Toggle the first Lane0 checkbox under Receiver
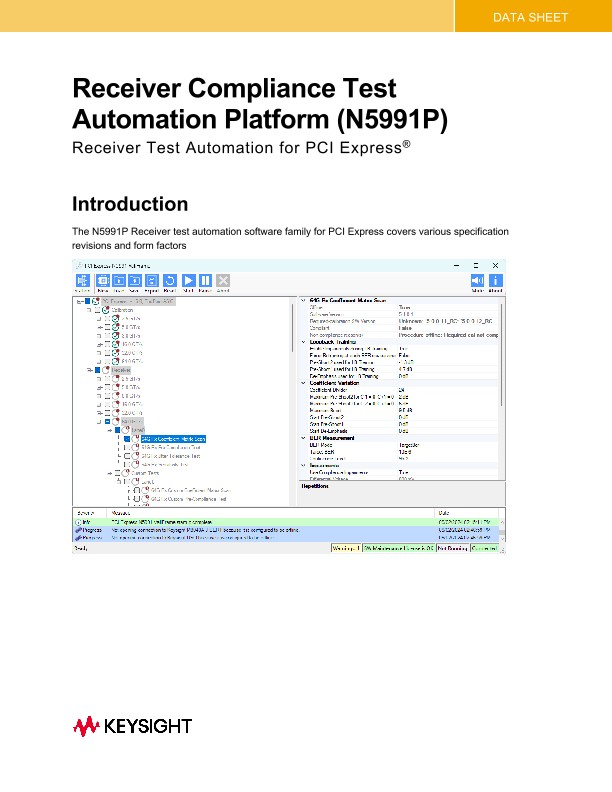 118,430
